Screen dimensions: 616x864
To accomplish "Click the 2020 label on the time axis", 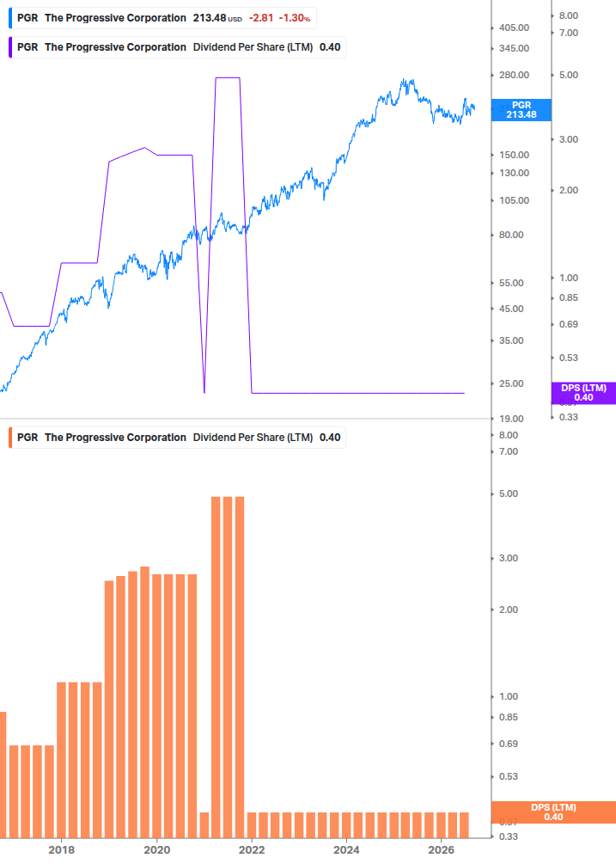I will tap(157, 849).
